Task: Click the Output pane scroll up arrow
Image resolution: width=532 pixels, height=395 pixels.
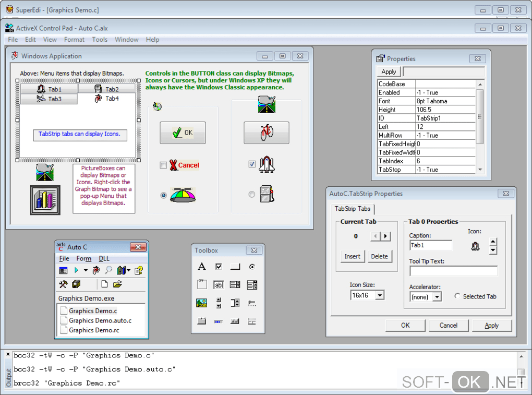Action: (521, 356)
